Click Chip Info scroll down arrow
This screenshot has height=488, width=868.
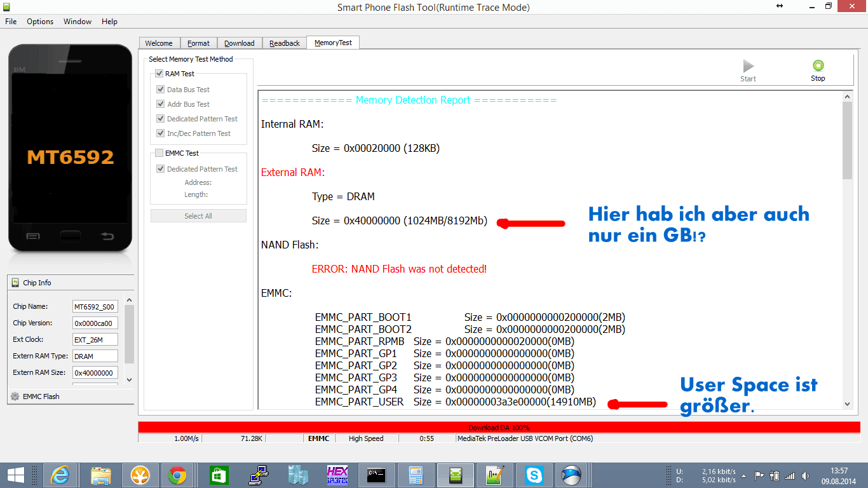coord(130,379)
